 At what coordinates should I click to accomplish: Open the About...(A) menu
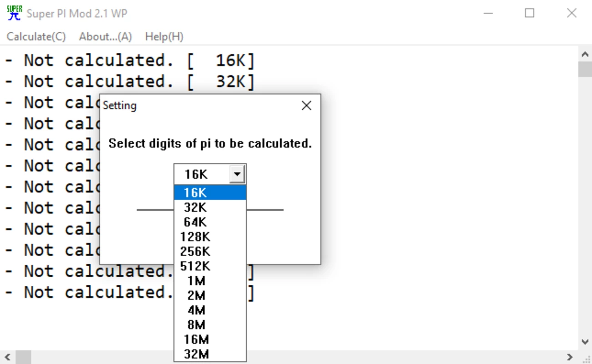pos(105,37)
